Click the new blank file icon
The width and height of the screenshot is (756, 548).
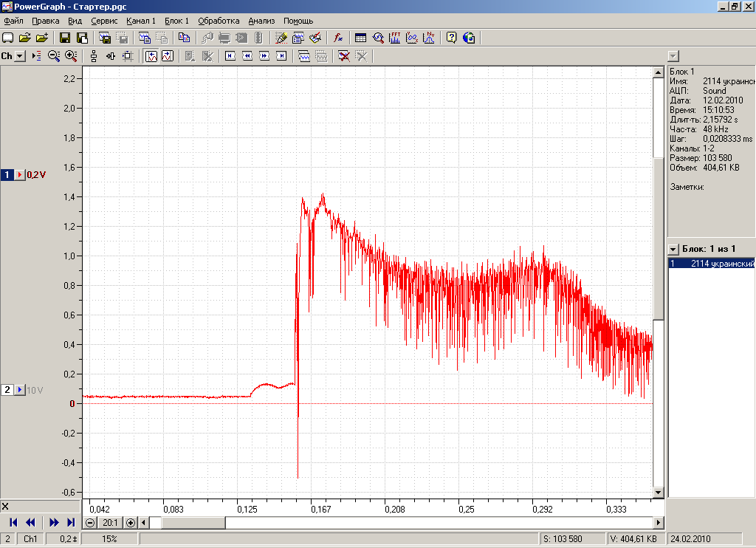pyautogui.click(x=7, y=38)
